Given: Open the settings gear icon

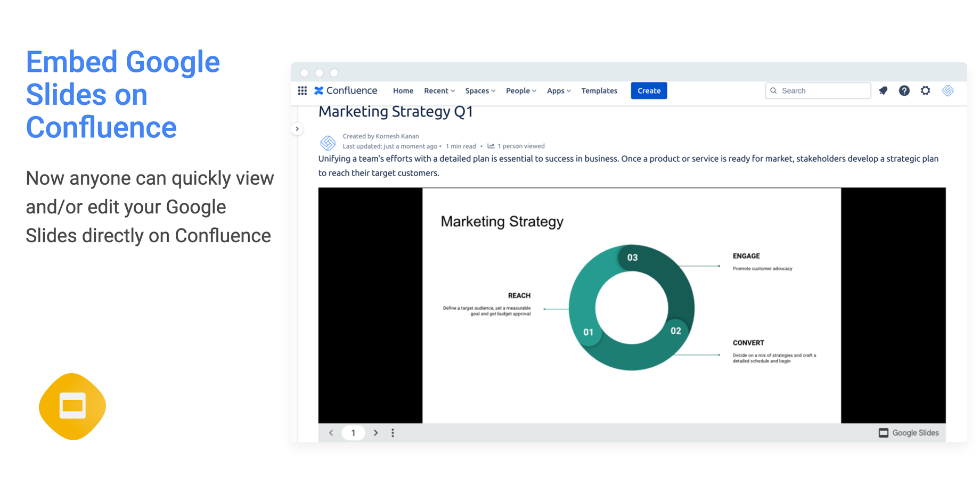Looking at the screenshot, I should tap(926, 91).
